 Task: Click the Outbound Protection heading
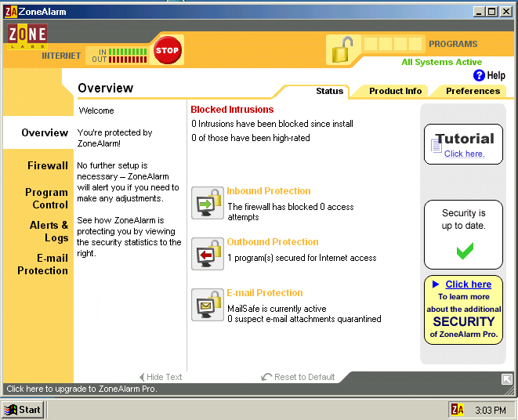click(x=273, y=242)
